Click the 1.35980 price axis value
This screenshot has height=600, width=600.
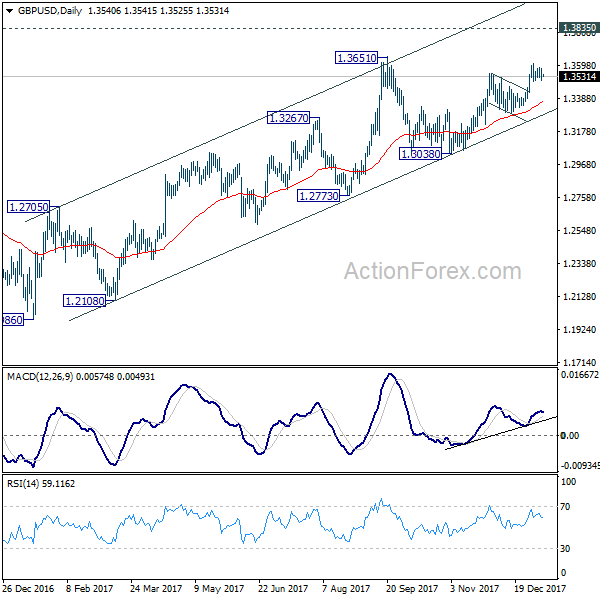coord(579,66)
